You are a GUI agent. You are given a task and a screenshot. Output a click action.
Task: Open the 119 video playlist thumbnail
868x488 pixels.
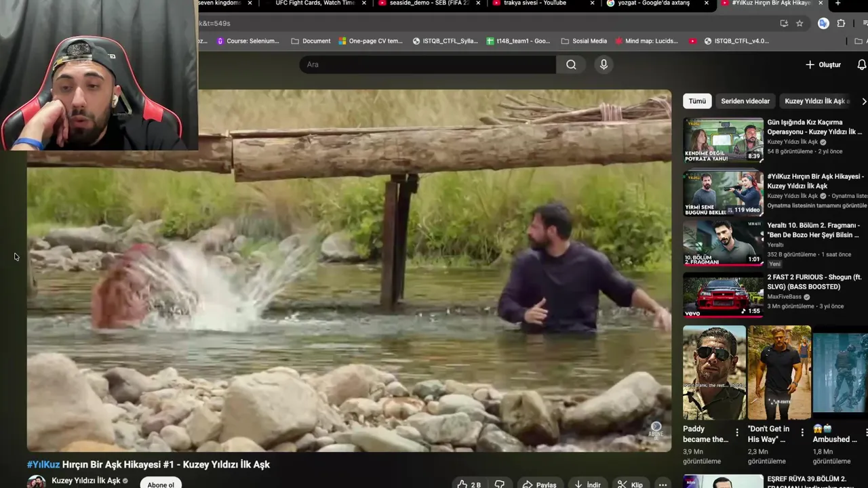[723, 193]
